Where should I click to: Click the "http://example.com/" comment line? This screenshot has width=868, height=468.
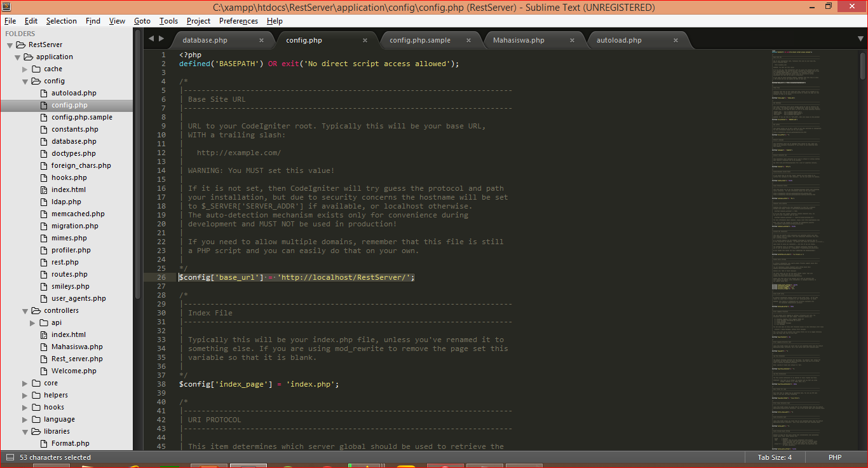pos(238,153)
